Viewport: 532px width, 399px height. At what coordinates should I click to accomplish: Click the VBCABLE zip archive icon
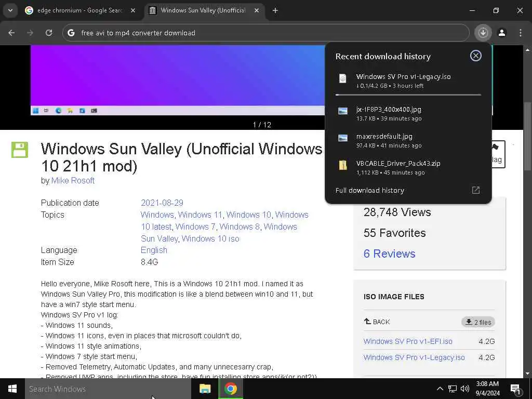click(343, 165)
